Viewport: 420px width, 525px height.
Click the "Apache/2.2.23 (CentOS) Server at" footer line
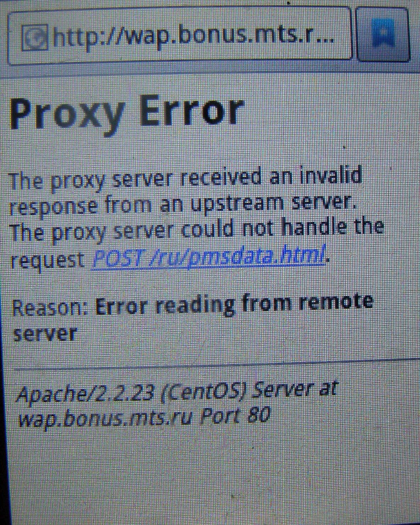pos(177,392)
